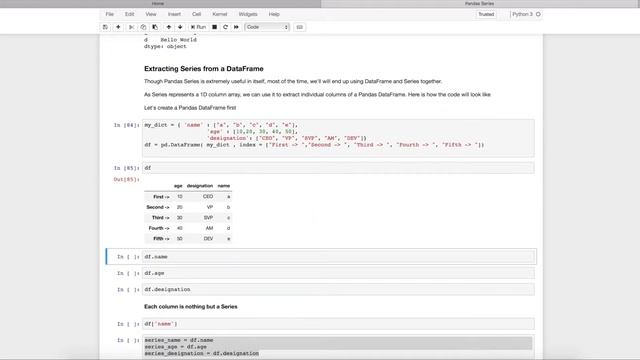Click the 'Extracting Series from a DataFrame' heading
The image size is (640, 360).
(204, 69)
